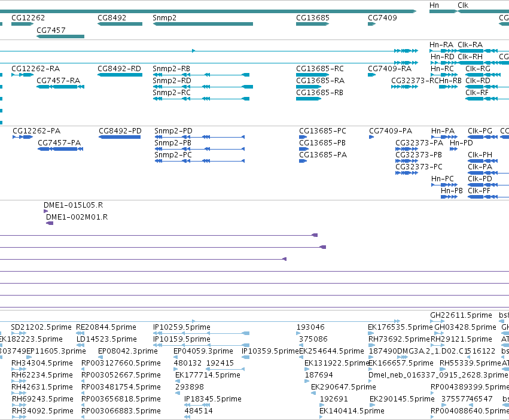Select the CG7457-RA transcript label
Image resolution: width=509 pixels, height=420 pixels.
[58, 81]
